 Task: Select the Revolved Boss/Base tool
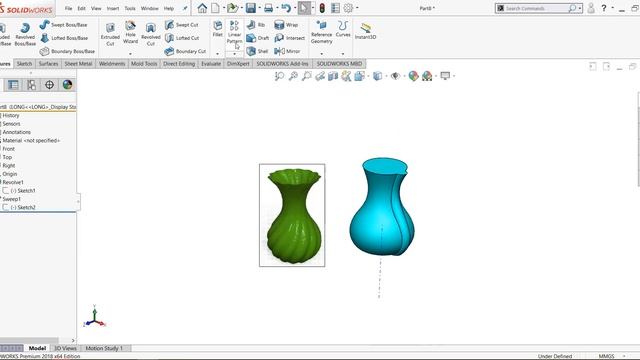click(25, 34)
